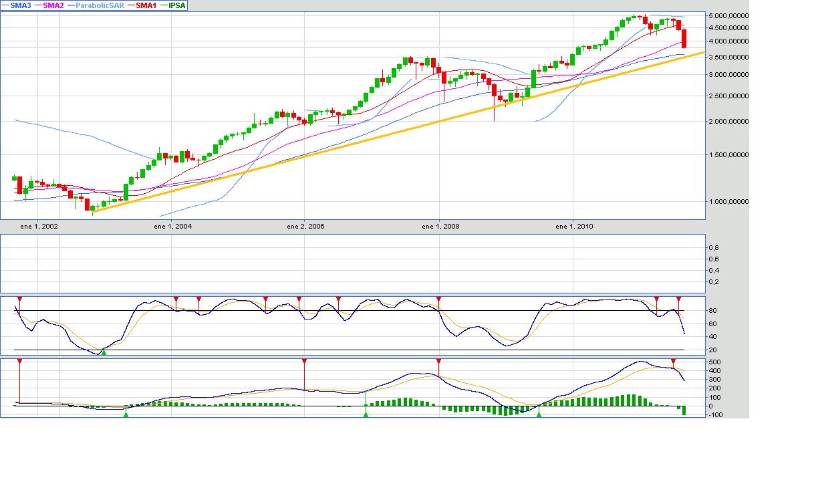Click the 'ene 2, 2006' date label
814x504 pixels.
coord(305,227)
